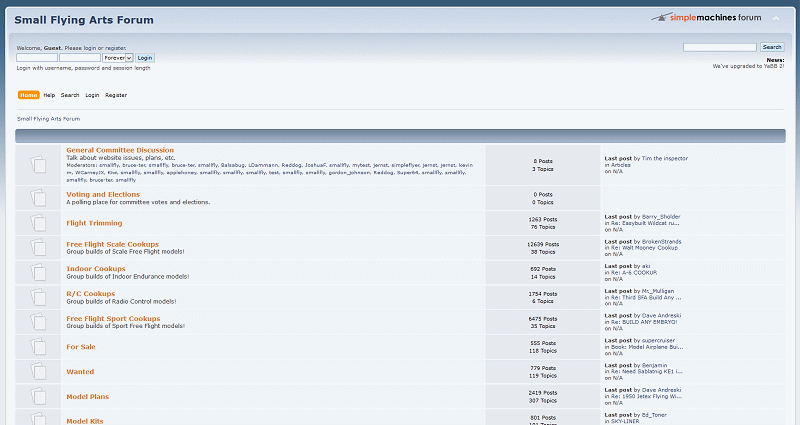Open the General Committee Discussion board
The width and height of the screenshot is (800, 425).
click(120, 150)
